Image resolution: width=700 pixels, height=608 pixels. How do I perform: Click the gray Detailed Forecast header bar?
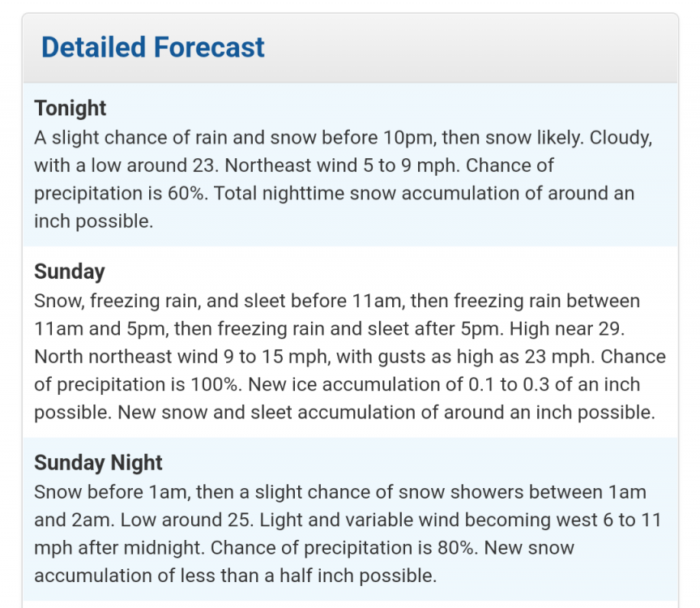(x=486, y=49)
